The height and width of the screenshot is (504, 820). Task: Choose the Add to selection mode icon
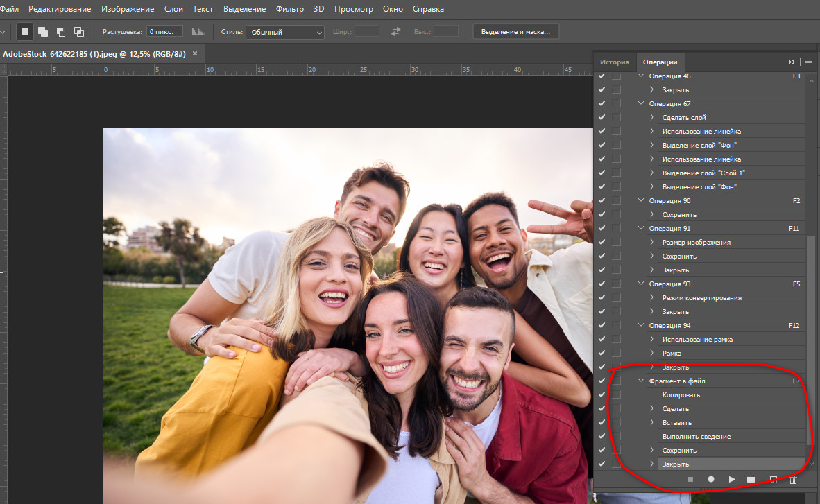(x=43, y=32)
